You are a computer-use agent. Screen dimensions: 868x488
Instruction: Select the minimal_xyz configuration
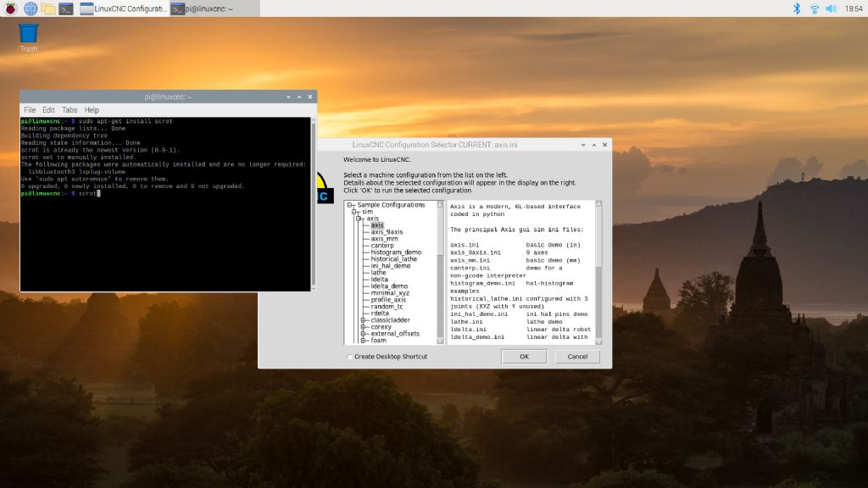click(390, 292)
